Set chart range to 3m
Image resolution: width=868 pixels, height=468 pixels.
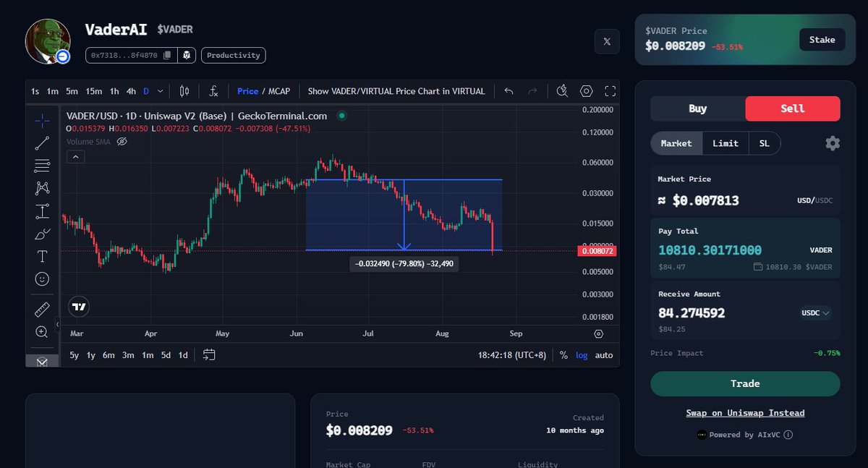[x=128, y=355]
